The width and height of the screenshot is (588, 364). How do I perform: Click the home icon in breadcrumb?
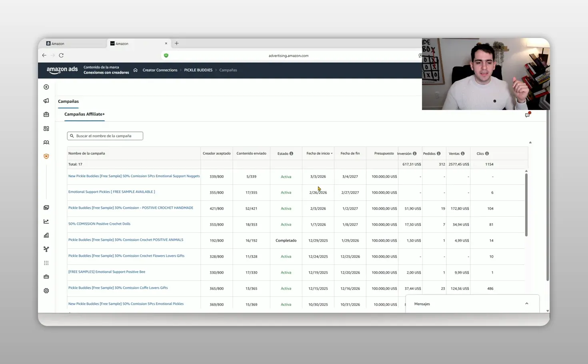pos(136,70)
